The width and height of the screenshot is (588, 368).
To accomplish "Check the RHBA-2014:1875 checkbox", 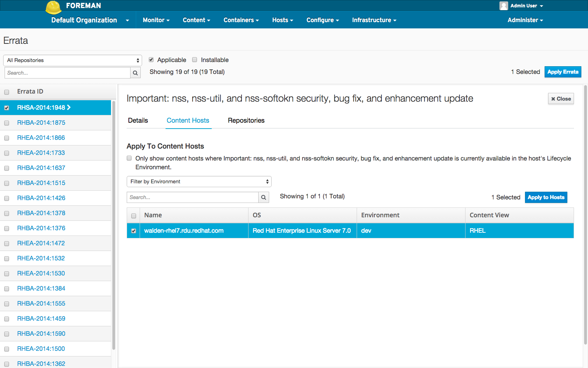I will point(7,123).
